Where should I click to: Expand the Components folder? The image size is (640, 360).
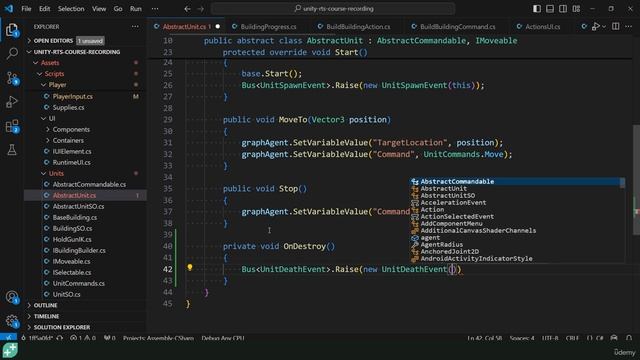[x=71, y=129]
